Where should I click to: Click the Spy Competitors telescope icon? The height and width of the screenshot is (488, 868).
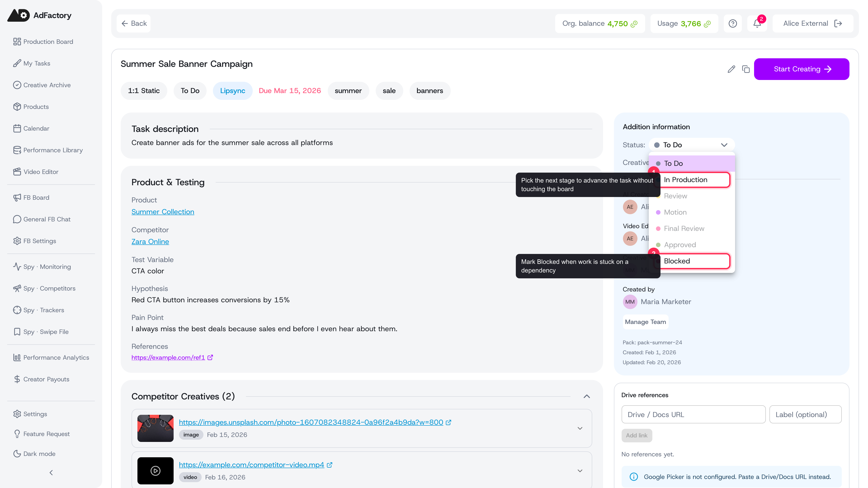(x=17, y=288)
